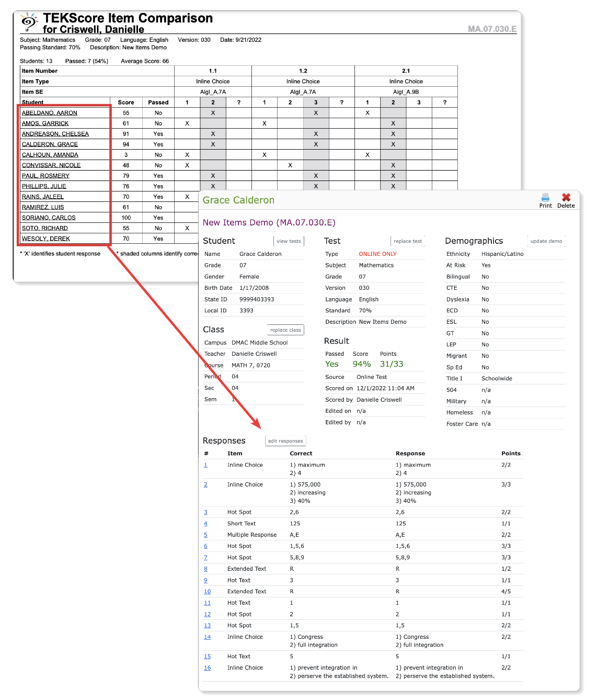Click the Scored on 12/1/2022 11:04 AM value
The image size is (597, 700).
tap(385, 389)
